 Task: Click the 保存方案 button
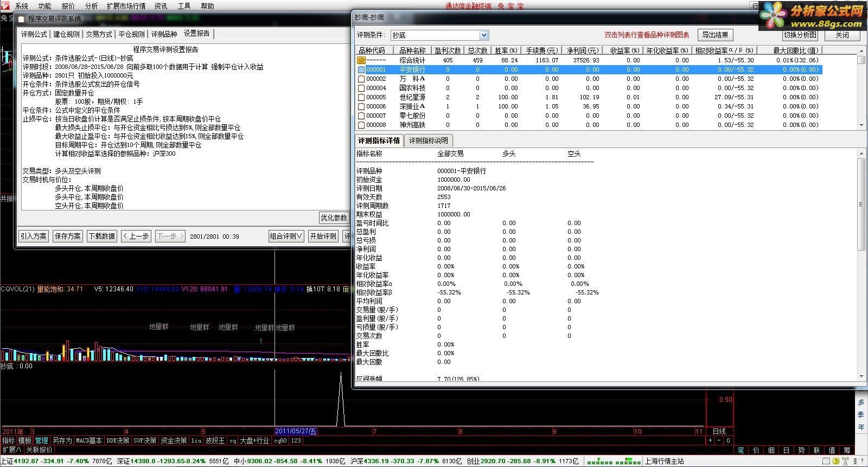point(68,236)
